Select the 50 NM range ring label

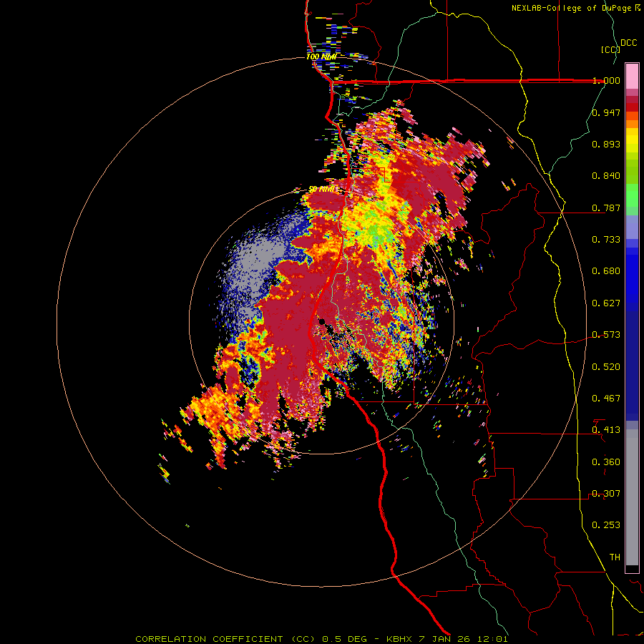coord(321,190)
